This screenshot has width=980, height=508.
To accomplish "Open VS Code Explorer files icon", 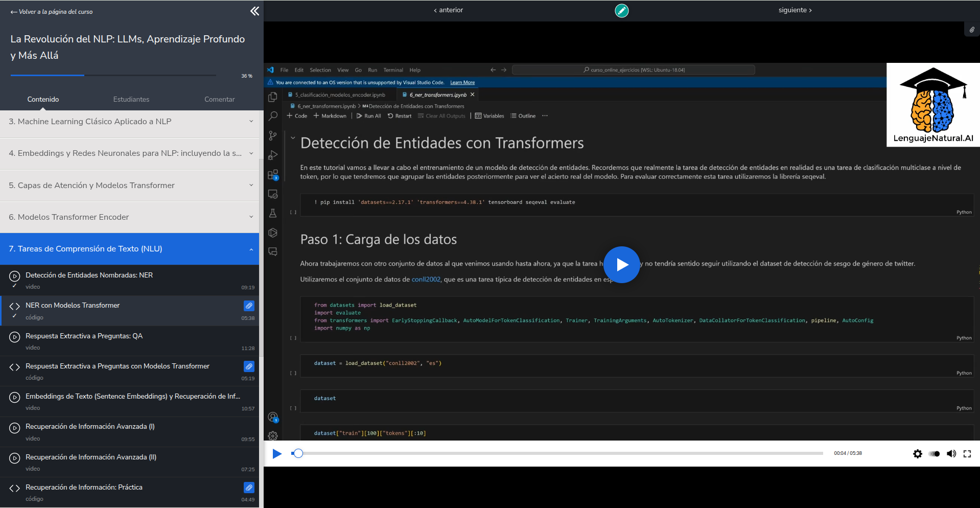I will [273, 97].
